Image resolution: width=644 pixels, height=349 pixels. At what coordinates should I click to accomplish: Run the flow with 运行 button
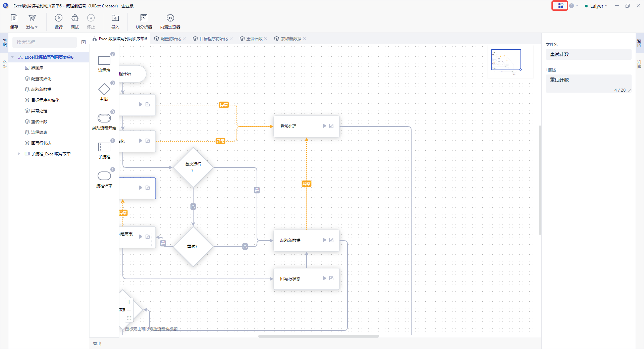click(x=59, y=21)
